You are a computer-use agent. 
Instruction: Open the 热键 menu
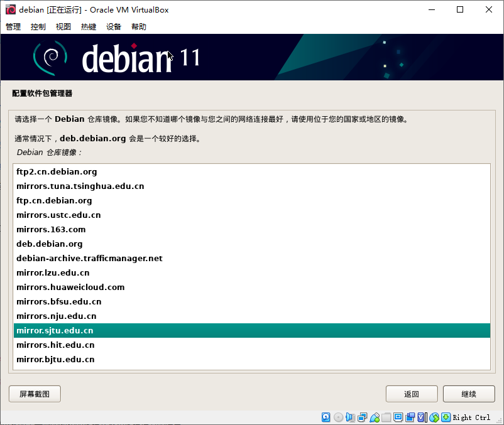coord(89,26)
